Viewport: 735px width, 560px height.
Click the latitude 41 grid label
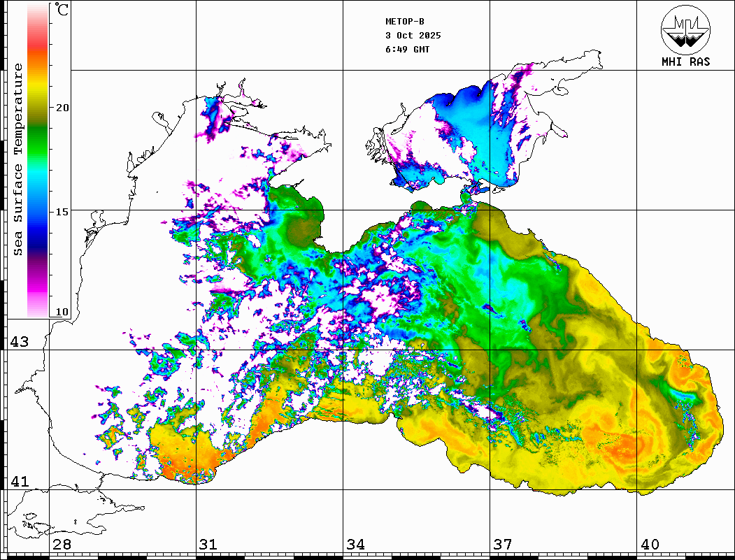(x=20, y=482)
